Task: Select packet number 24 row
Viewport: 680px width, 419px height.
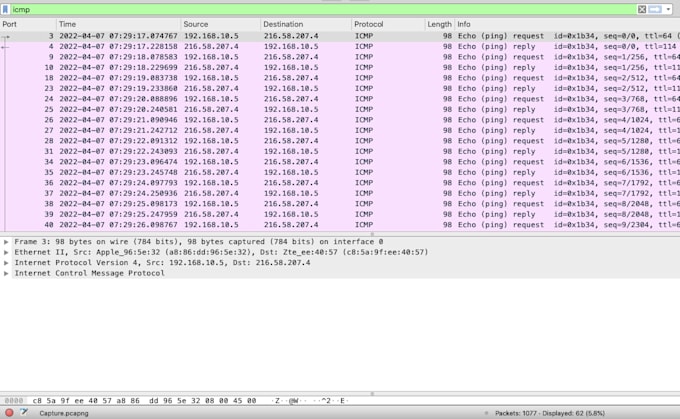Action: click(340, 99)
